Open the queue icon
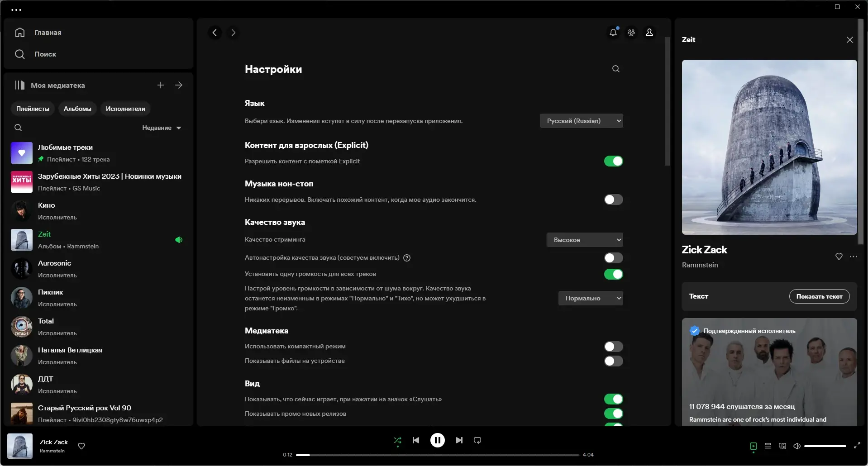 click(768, 446)
